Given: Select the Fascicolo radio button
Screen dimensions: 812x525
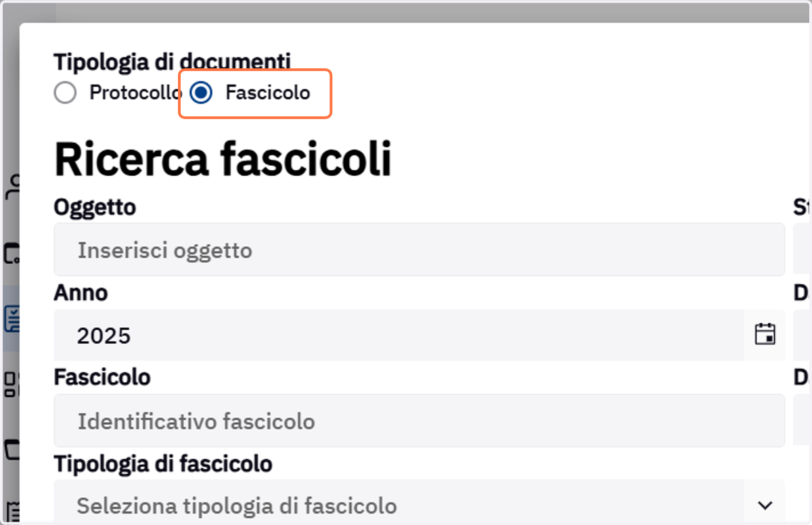Looking at the screenshot, I should point(201,93).
